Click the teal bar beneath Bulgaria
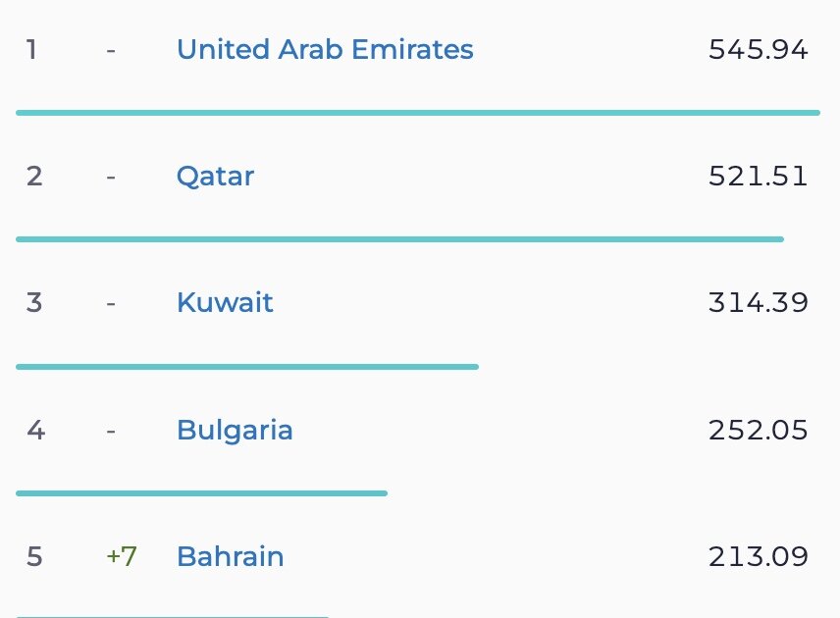This screenshot has height=618, width=840. tap(201, 493)
